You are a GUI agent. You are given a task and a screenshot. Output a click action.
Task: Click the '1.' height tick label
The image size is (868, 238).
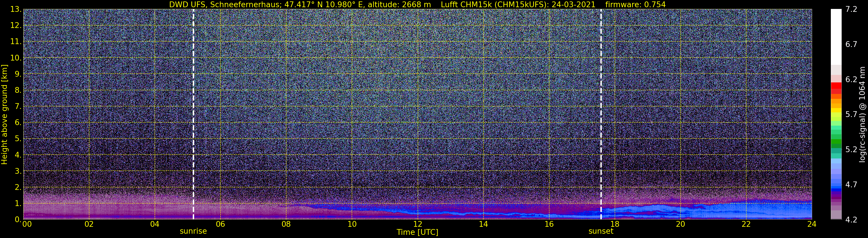point(18,204)
